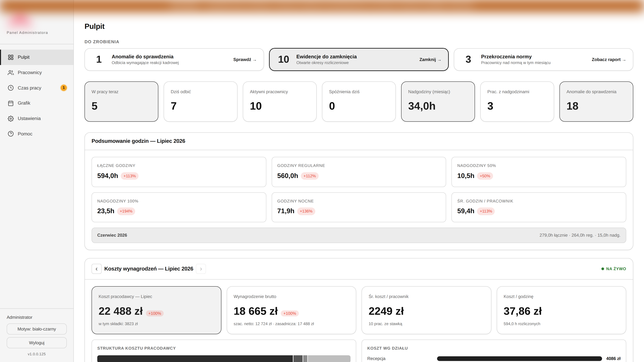This screenshot has height=362, width=644.
Task: Click Zamknij on Ewidencje do zamknięcia
Action: 430,60
